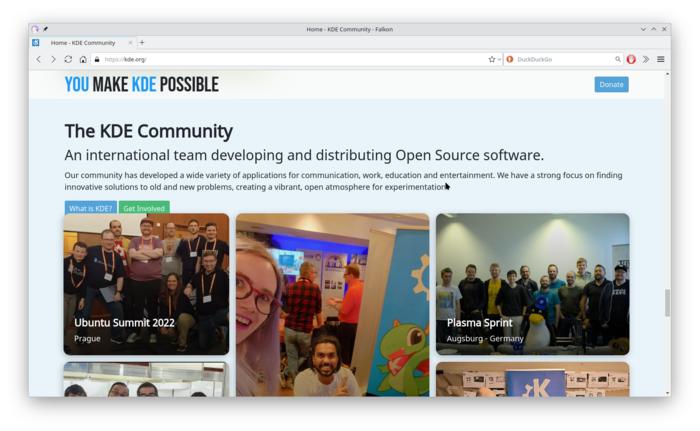Select the Home - KDE Community tab
The image size is (700, 431).
[x=83, y=43]
